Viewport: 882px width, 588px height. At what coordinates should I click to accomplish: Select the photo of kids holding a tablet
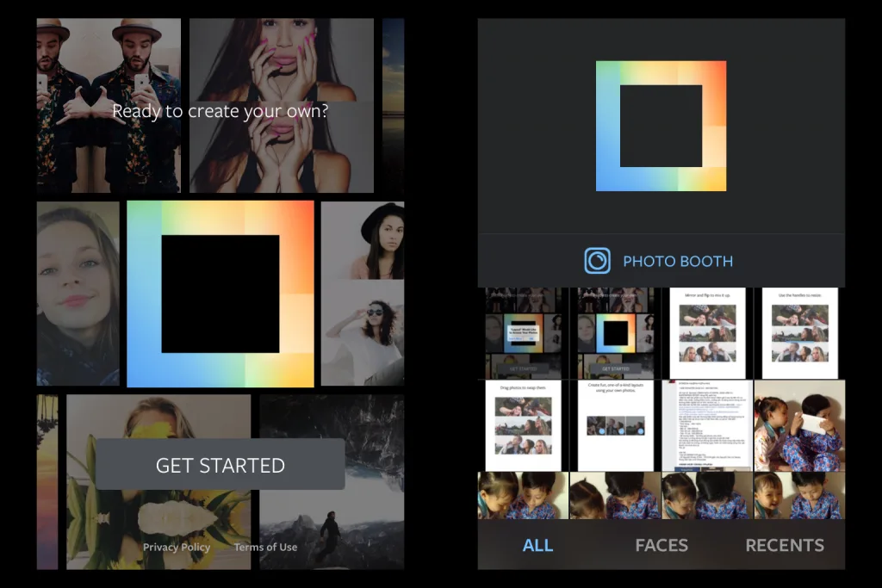(x=799, y=425)
